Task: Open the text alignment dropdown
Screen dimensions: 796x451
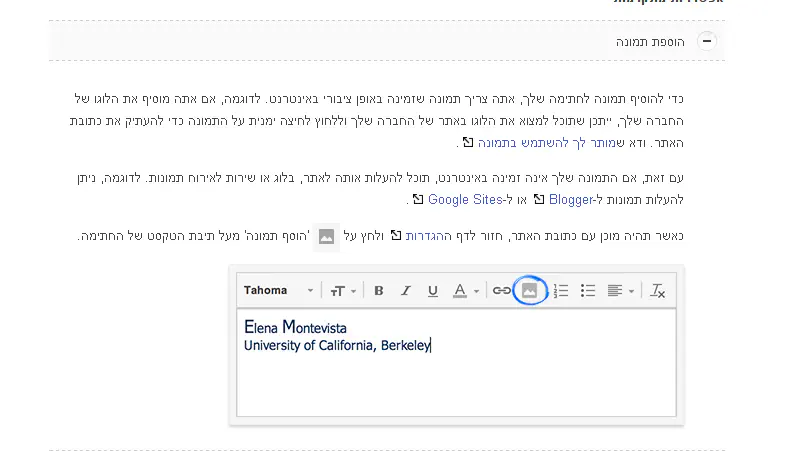Action: pyautogui.click(x=620, y=291)
